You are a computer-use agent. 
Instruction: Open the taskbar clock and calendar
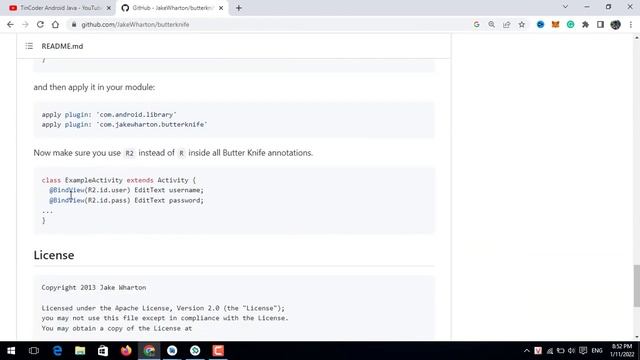coord(622,351)
